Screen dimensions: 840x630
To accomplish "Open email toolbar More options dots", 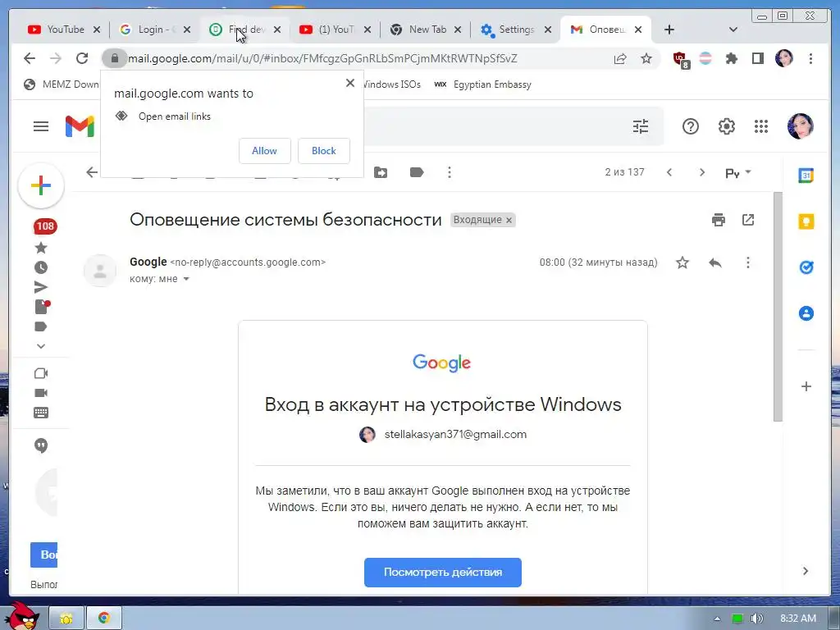I will (x=450, y=172).
